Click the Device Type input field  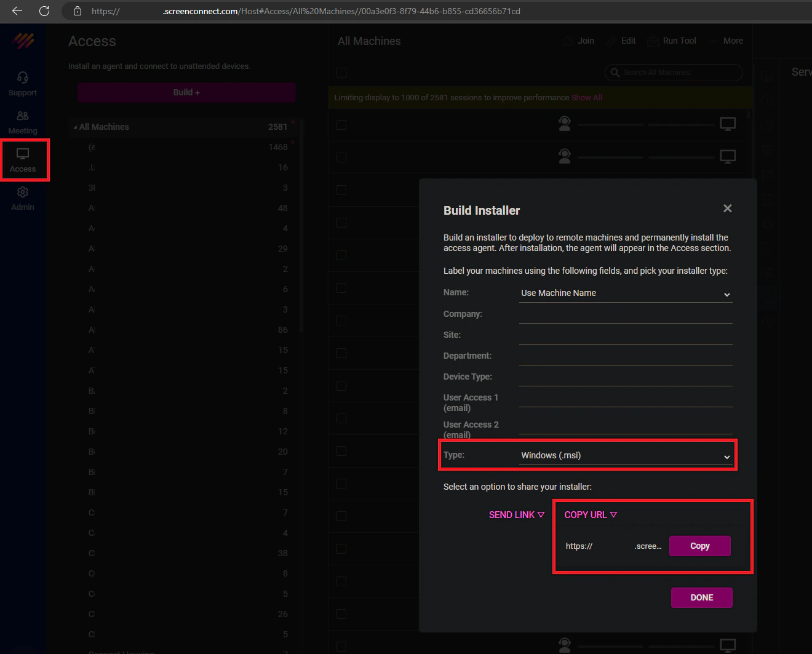coord(626,377)
